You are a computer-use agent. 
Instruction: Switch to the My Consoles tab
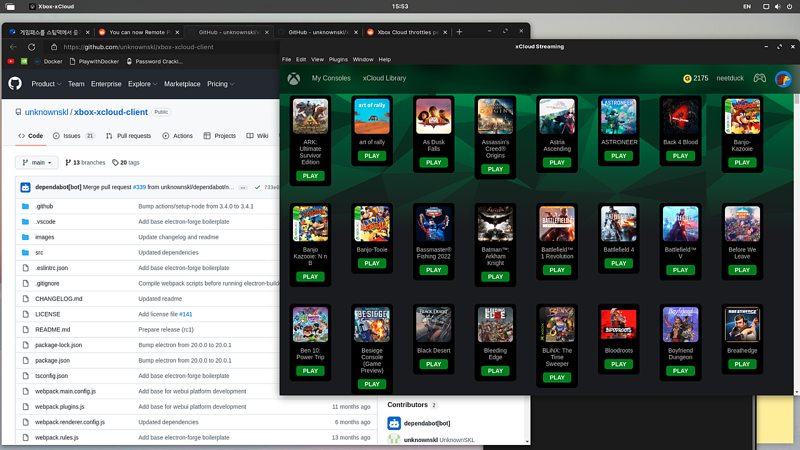331,78
